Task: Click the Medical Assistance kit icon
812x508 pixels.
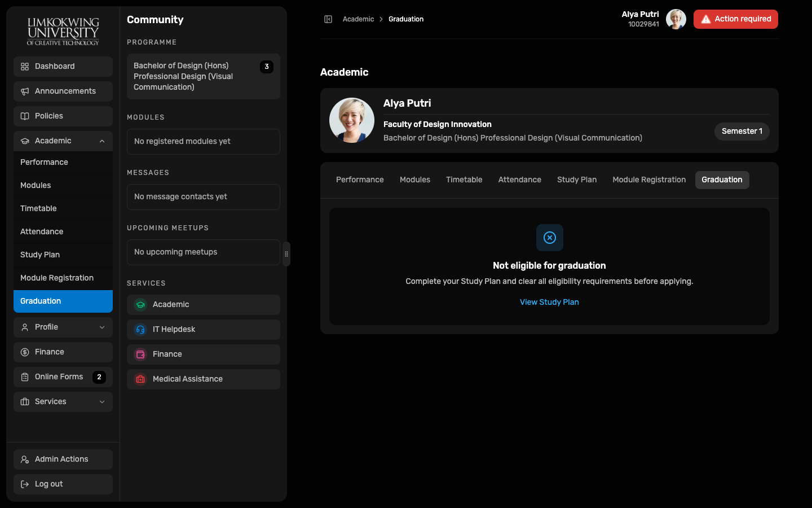Action: tap(140, 379)
